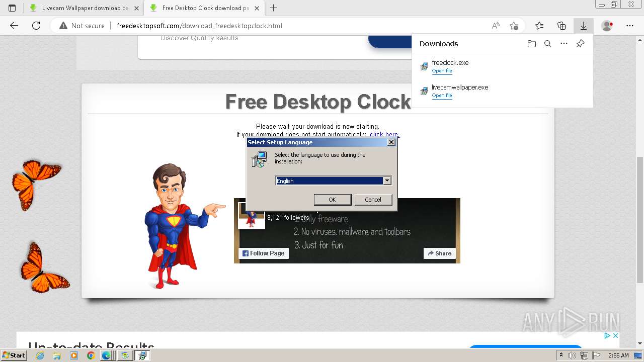Click the Facebook Follow Page button
The height and width of the screenshot is (362, 644).
[264, 253]
